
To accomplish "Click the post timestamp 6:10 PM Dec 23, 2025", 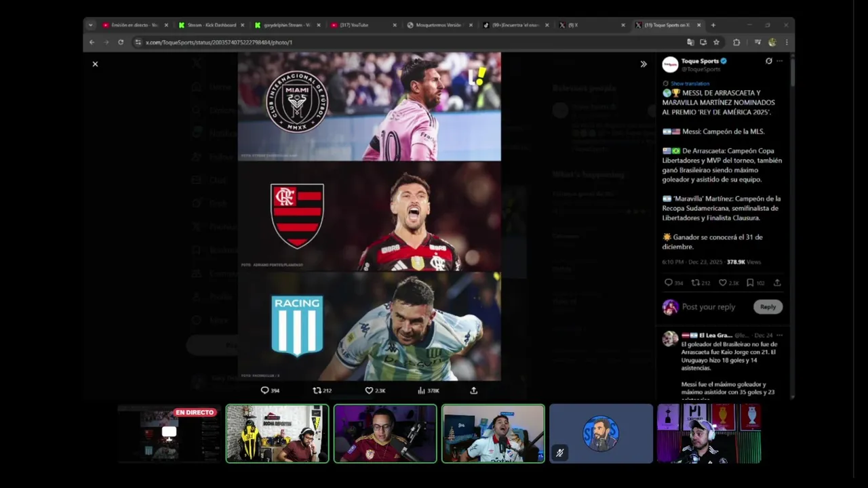I will pyautogui.click(x=692, y=262).
